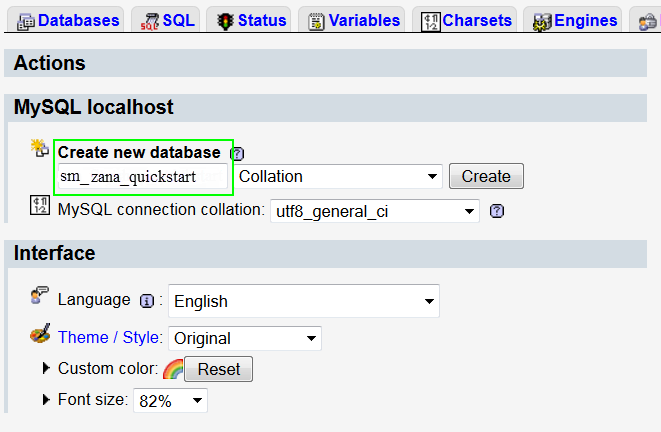This screenshot has height=432, width=661.
Task: Click the rainbow custom color swatch
Action: [173, 369]
